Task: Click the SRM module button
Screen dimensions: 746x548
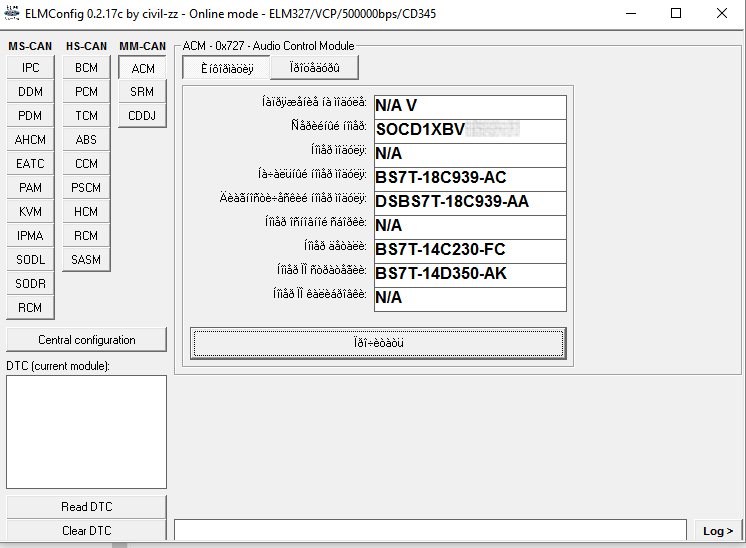Action: 143,92
